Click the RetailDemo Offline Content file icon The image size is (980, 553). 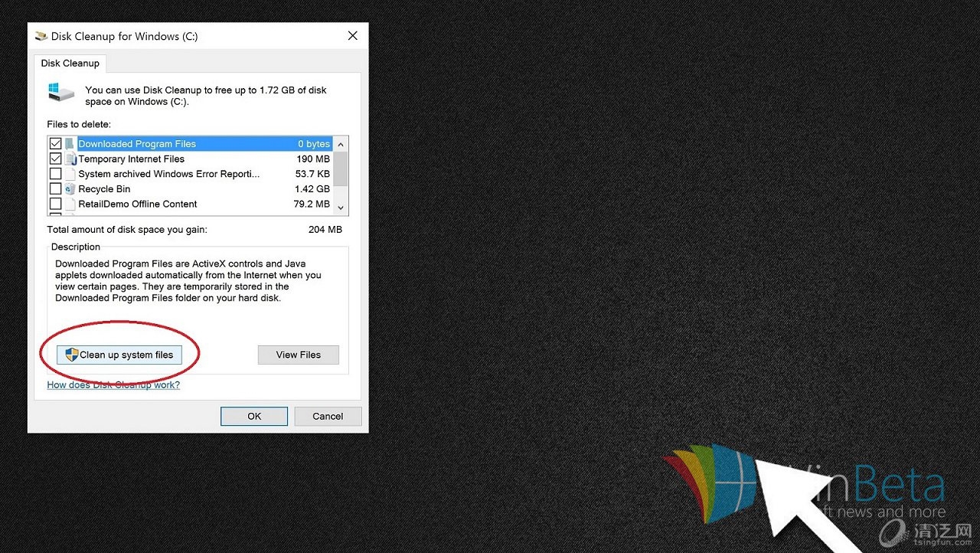[70, 205]
